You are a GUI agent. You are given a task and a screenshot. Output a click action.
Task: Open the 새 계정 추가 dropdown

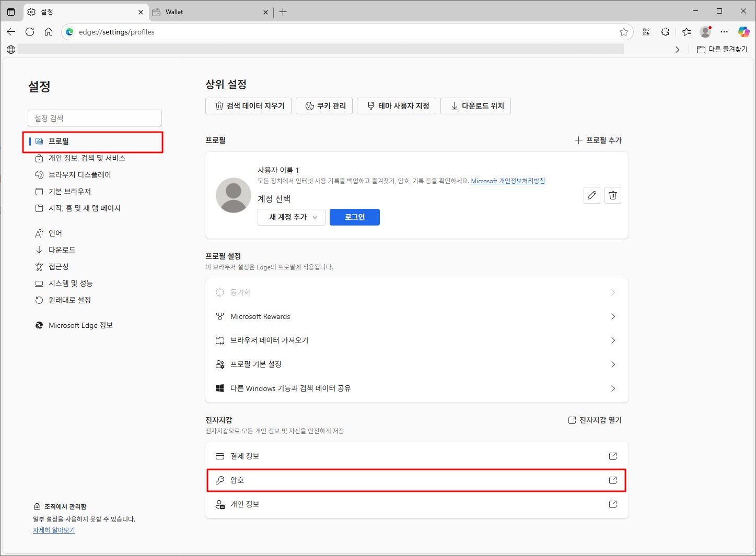tap(291, 217)
